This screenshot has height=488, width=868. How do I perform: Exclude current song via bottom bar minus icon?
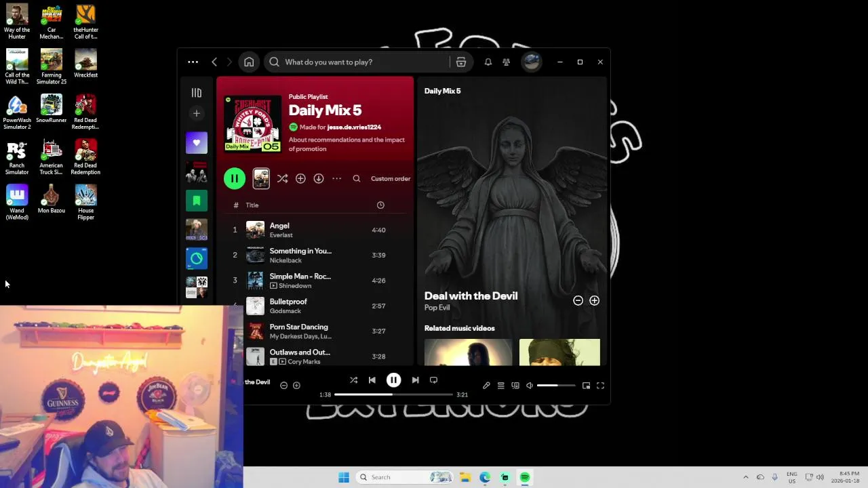tap(283, 386)
